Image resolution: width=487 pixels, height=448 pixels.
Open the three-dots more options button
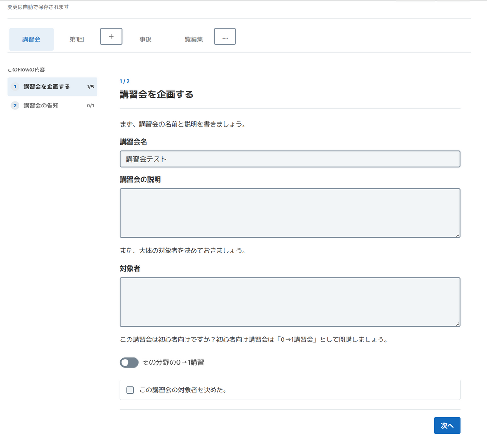pyautogui.click(x=225, y=36)
